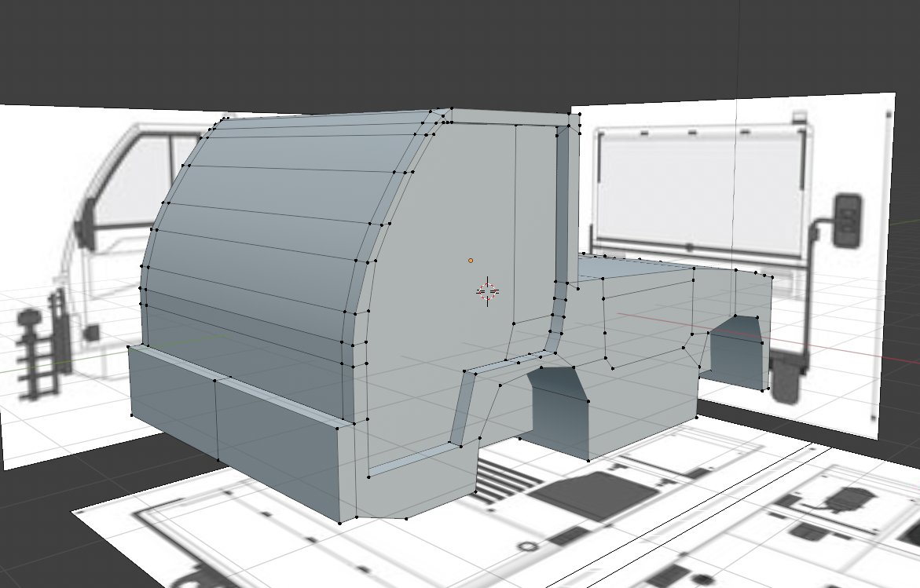Image resolution: width=920 pixels, height=588 pixels.
Task: Select the vertex at the bottom of the bumper
Action: pyautogui.click(x=342, y=522)
